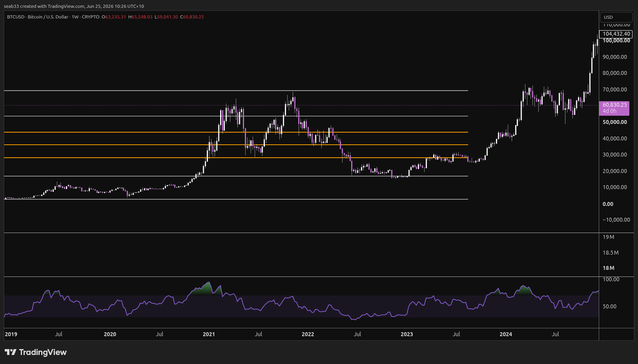Click the Jul label between 2023 and 2024
Image resolution: width=638 pixels, height=364 pixels.
point(456,335)
